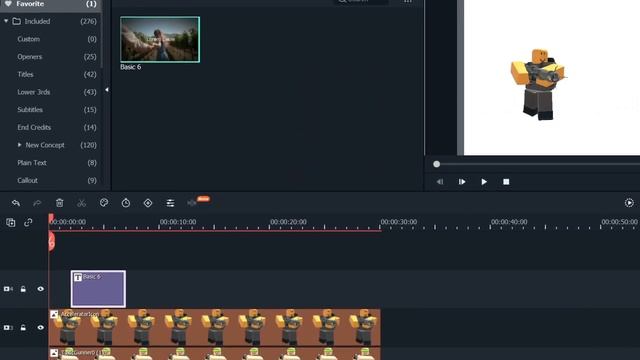Collapse the Included folder
Viewport: 640px width, 360px height.
pyautogui.click(x=6, y=21)
